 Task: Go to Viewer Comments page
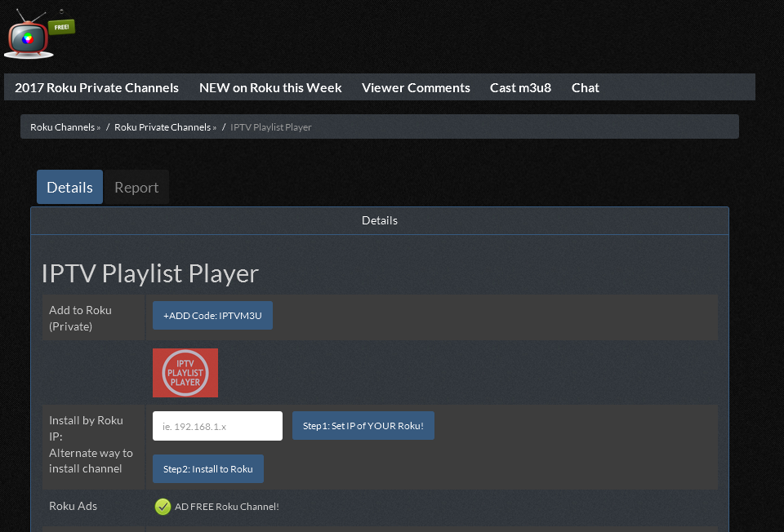416,87
